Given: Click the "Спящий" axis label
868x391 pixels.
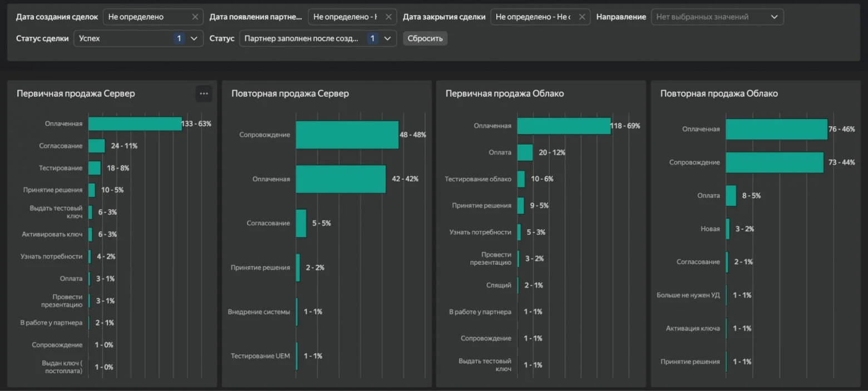Looking at the screenshot, I should (499, 285).
